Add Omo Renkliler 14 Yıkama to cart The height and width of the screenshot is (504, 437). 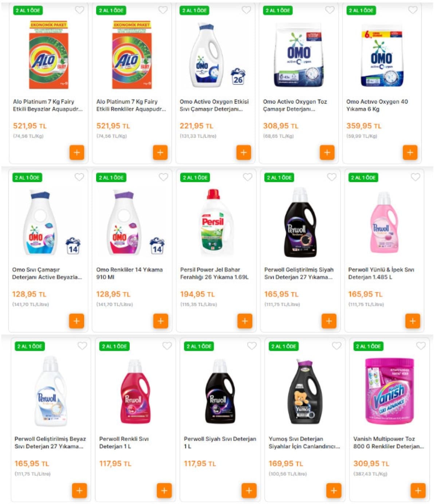(x=161, y=321)
